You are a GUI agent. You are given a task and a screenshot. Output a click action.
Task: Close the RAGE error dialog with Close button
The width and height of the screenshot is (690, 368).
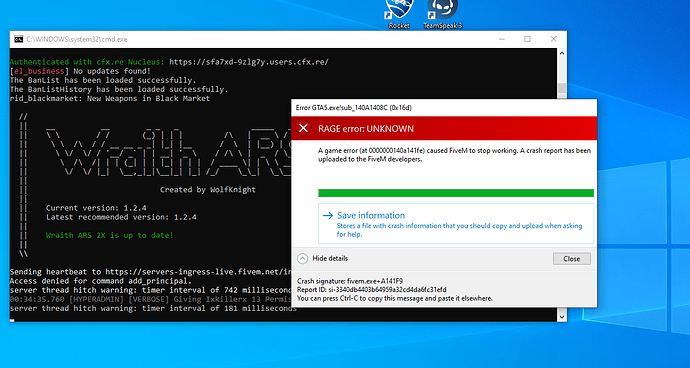[572, 259]
